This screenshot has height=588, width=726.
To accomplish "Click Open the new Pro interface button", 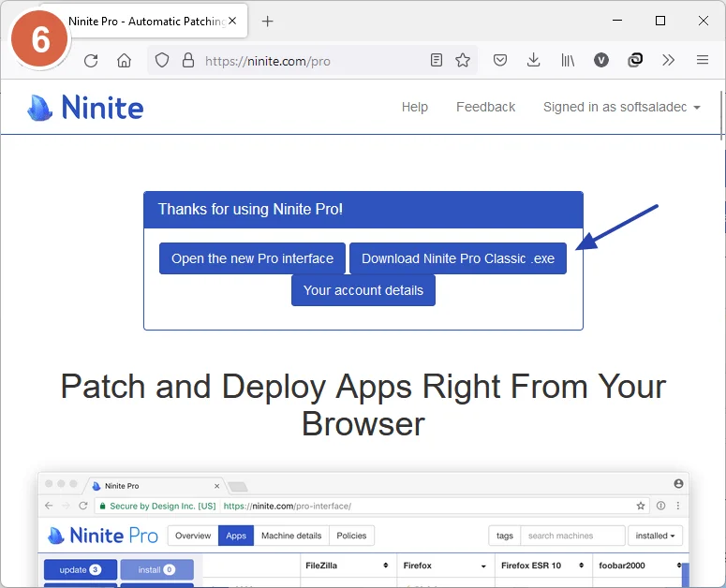I will point(252,258).
